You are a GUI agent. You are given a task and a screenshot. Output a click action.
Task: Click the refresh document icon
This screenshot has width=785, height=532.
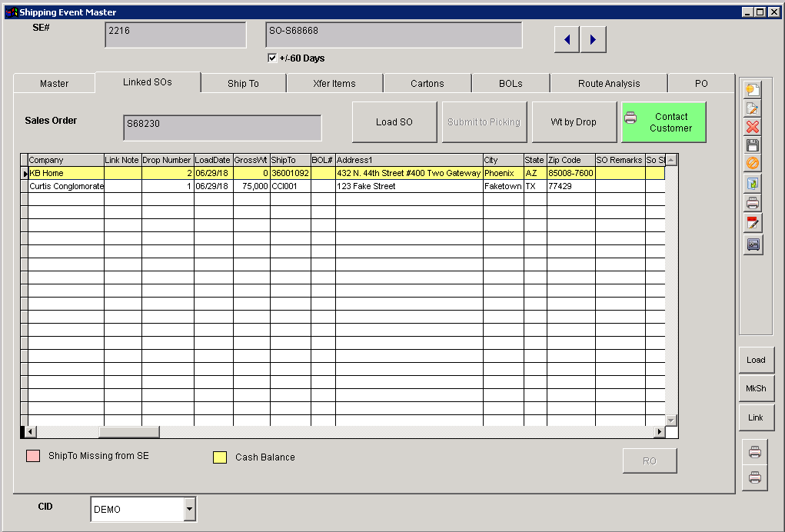click(x=753, y=184)
